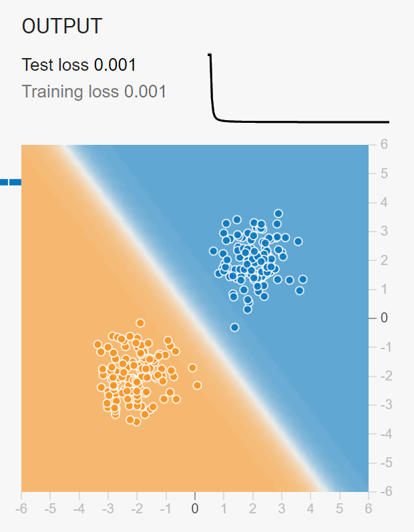Viewport: 414px width, 532px height.
Task: Click the white decision boundary band
Action: pyautogui.click(x=195, y=318)
